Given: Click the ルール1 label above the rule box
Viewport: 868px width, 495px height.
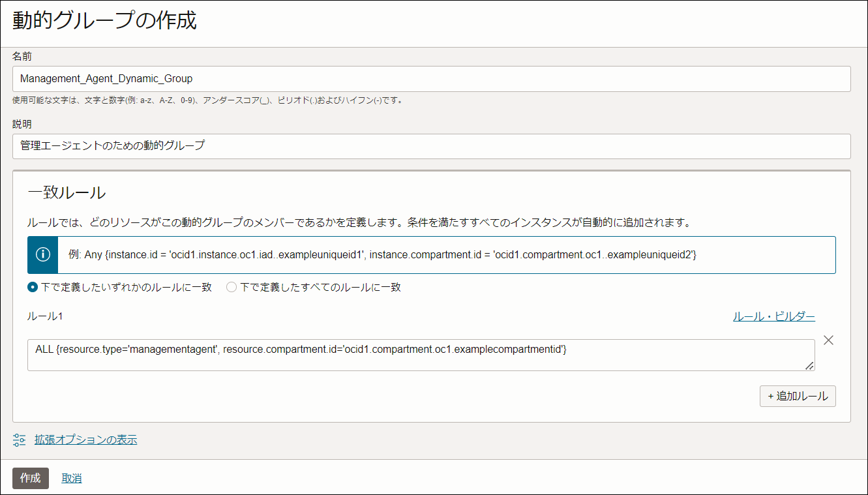Looking at the screenshot, I should [x=42, y=316].
